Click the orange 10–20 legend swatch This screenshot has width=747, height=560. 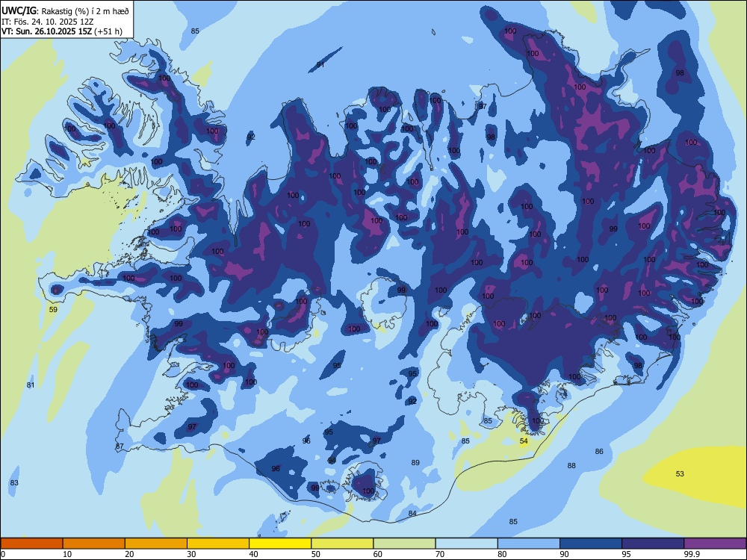[x=94, y=544]
